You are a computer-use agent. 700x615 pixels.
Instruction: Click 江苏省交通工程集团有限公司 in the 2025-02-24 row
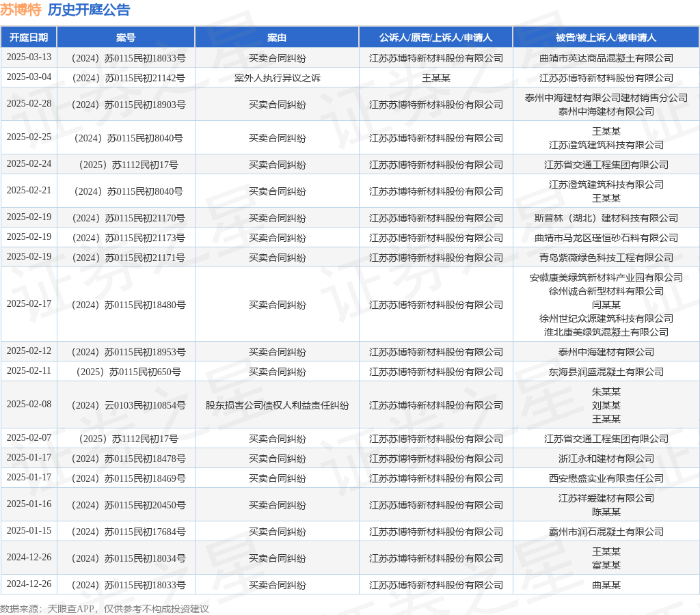click(606, 165)
